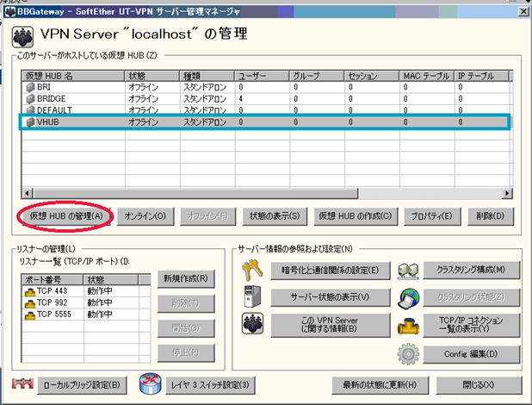Select the TCP 443 listener row
The height and width of the screenshot is (405, 532).
(x=86, y=291)
